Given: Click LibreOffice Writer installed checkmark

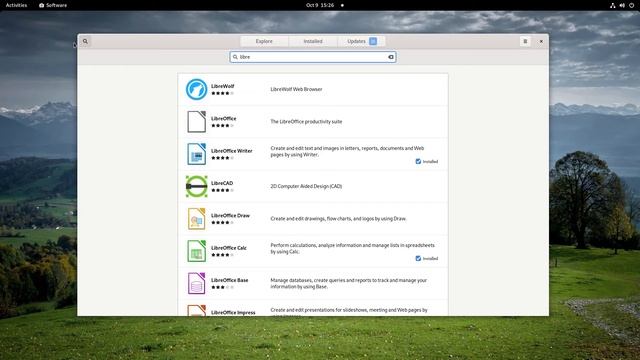Looking at the screenshot, I should point(418,162).
